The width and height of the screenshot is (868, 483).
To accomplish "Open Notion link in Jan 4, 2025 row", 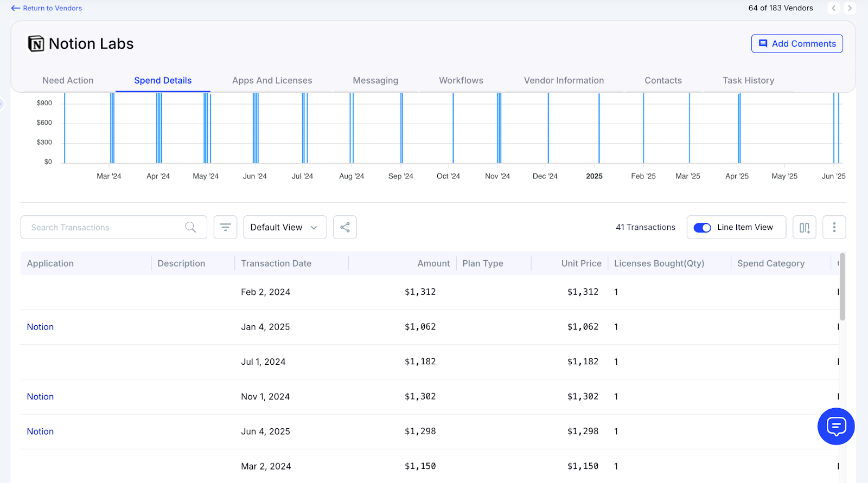I will 40,327.
